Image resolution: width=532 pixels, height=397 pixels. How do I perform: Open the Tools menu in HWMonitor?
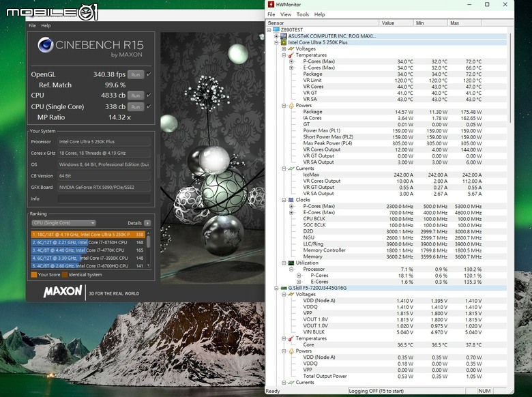click(x=303, y=14)
